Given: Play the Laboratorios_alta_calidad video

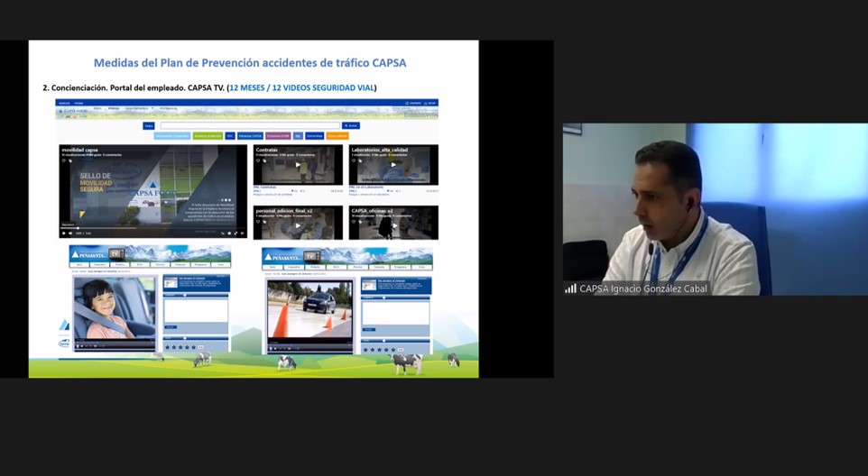Looking at the screenshot, I should [x=393, y=166].
